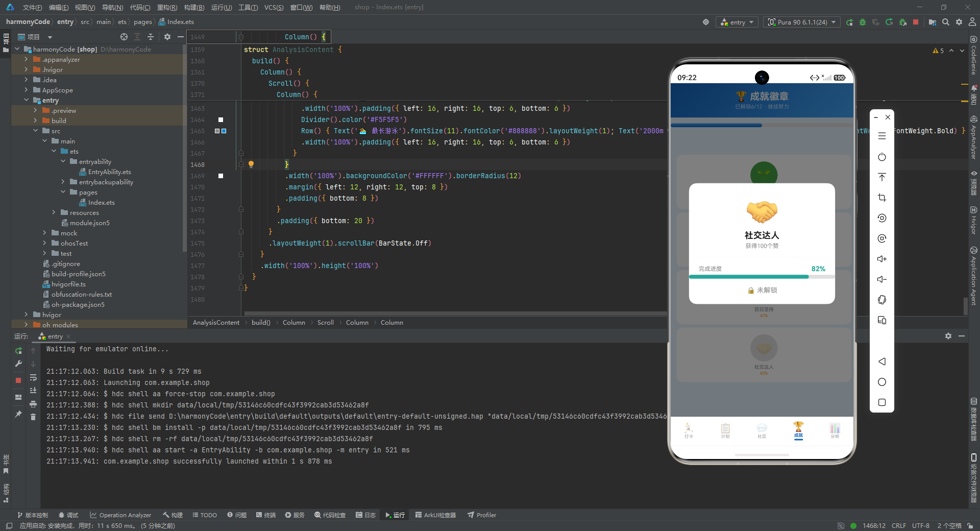Click the light bulb quick-fix icon
Image resolution: width=980 pixels, height=531 pixels.
pos(251,164)
